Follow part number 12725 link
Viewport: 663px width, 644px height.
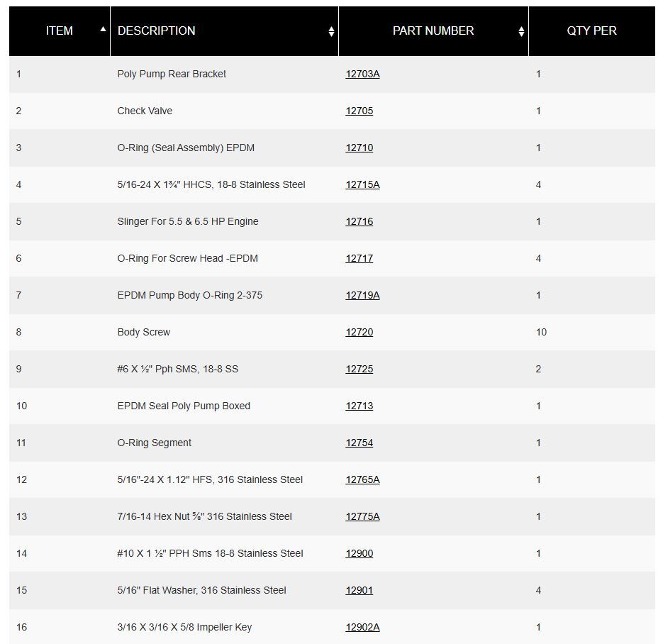[x=359, y=369]
